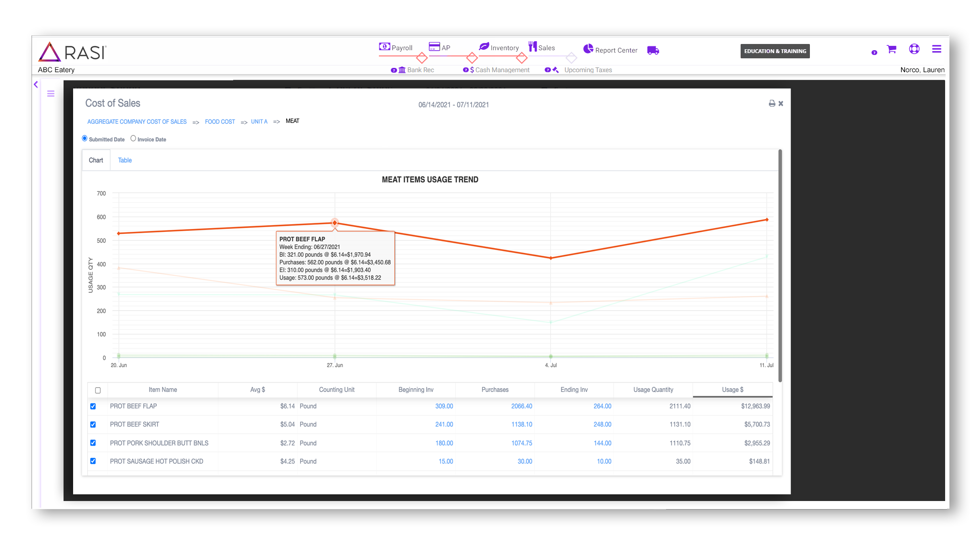Toggle the select-all checkbox in table header
Viewport: 980px width, 545px height.
[x=97, y=390]
